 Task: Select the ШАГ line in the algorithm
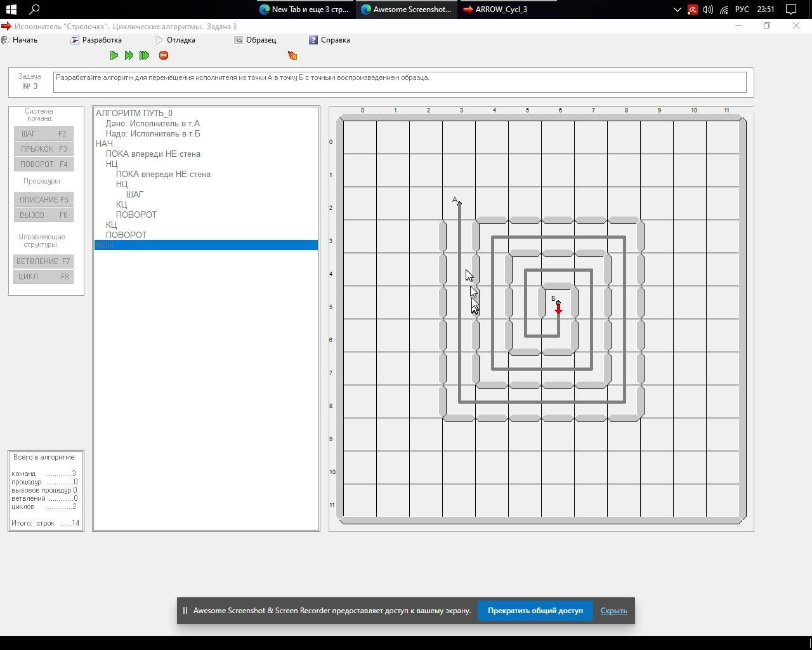[x=134, y=194]
